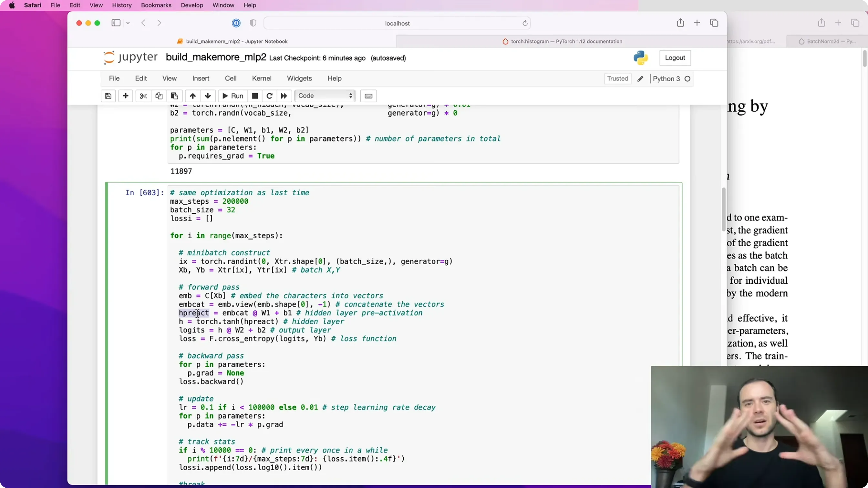Viewport: 868px width, 488px height.
Task: Save notebook with the floppy disk icon
Action: click(x=108, y=96)
